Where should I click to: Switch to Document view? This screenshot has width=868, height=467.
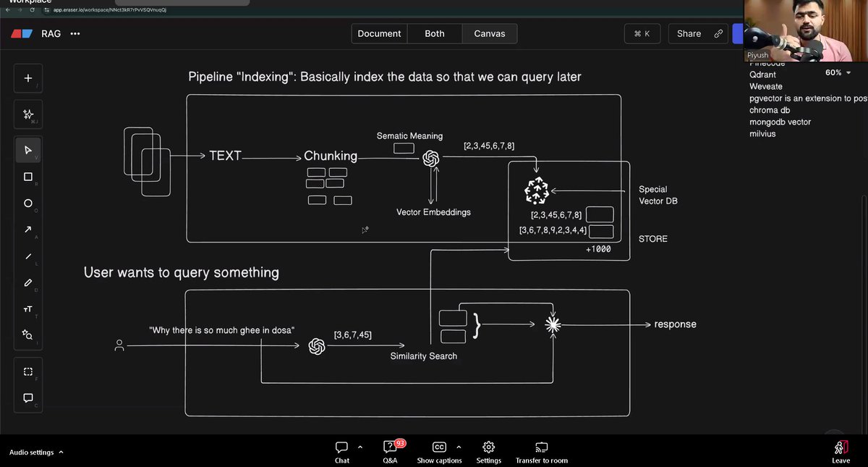tap(379, 33)
